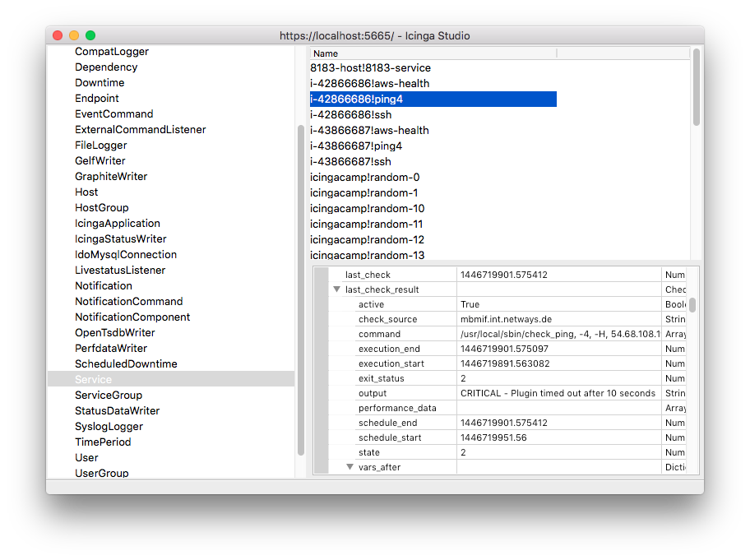Select Dependency object type
The width and height of the screenshot is (750, 560).
[106, 67]
